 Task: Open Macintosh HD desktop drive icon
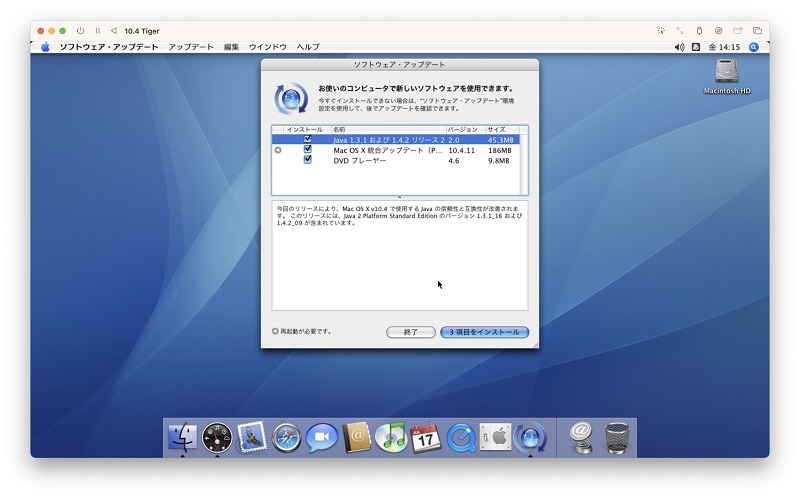[x=727, y=77]
